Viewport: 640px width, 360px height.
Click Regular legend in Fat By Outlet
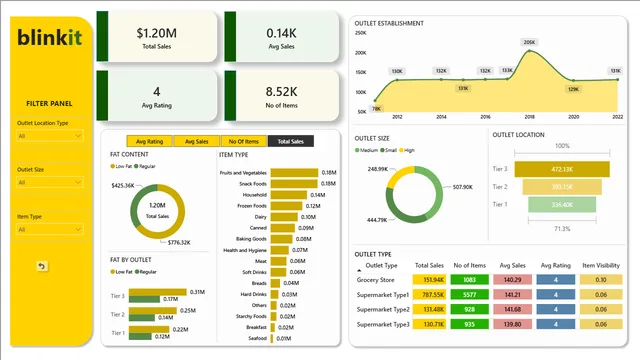pos(146,272)
